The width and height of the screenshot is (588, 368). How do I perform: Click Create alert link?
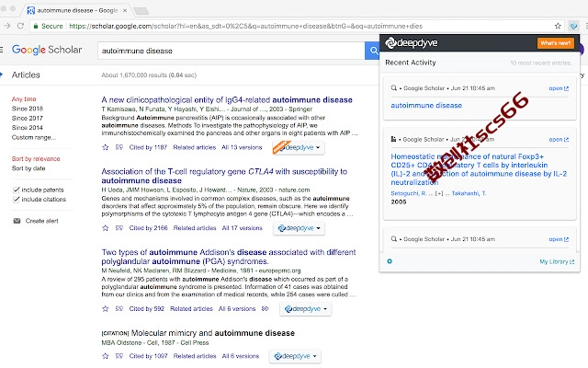coord(41,221)
